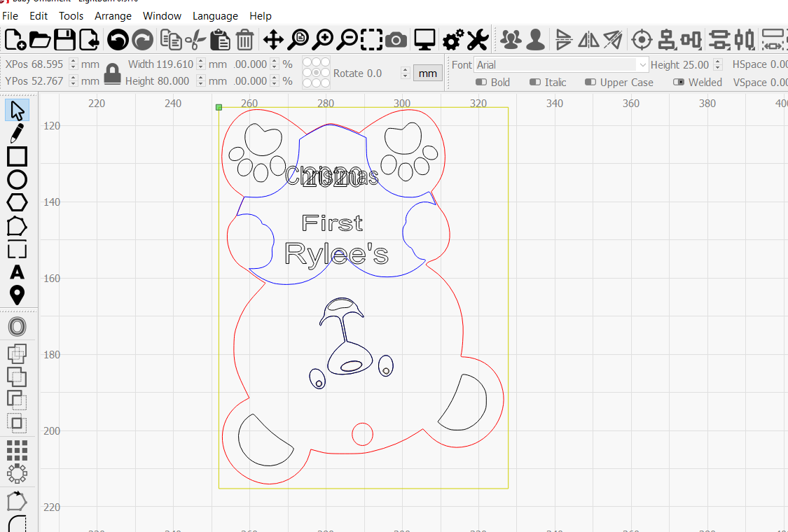
Task: Open the File menu
Action: 10,16
